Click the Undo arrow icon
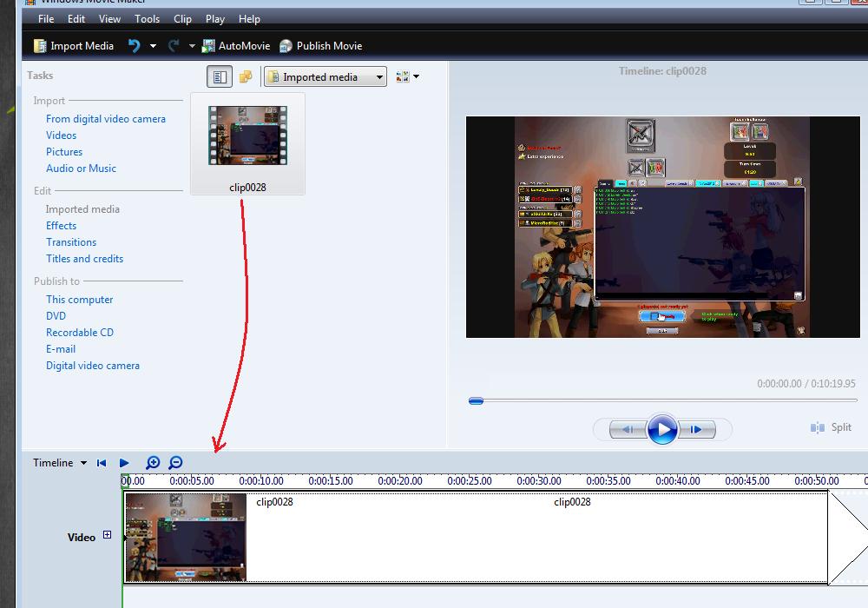This screenshot has width=868, height=608. [134, 46]
